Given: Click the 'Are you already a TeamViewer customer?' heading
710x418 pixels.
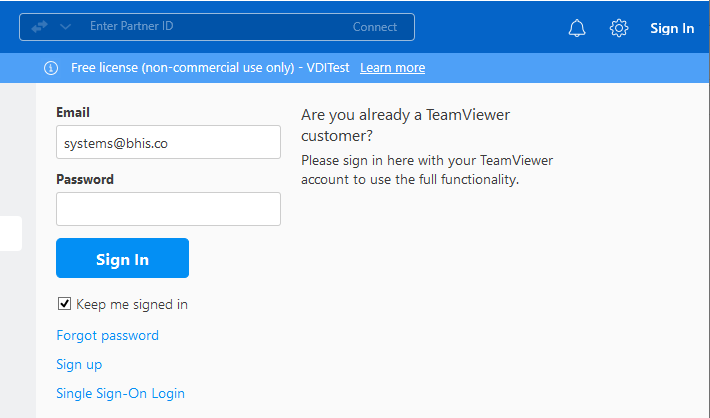Looking at the screenshot, I should (x=405, y=125).
